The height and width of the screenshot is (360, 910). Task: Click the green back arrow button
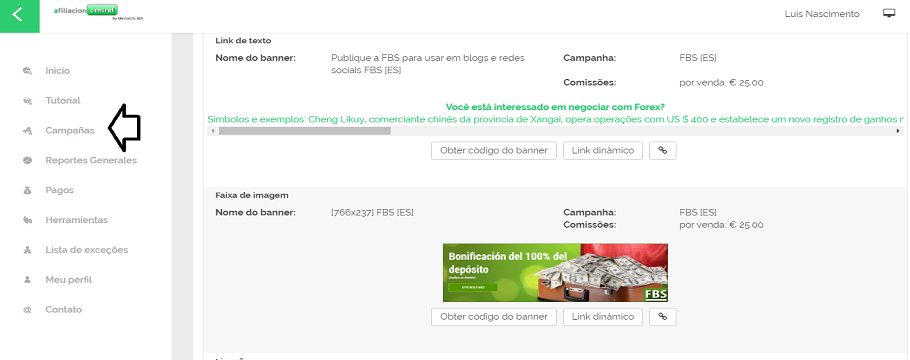(20, 16)
